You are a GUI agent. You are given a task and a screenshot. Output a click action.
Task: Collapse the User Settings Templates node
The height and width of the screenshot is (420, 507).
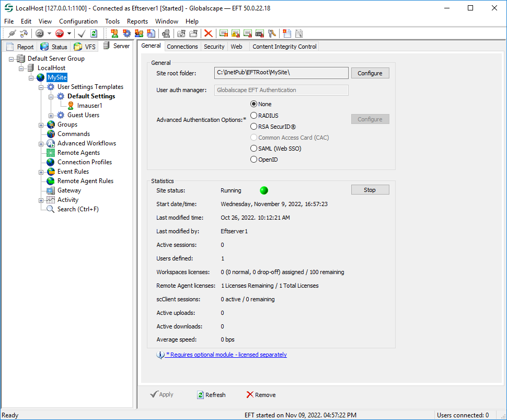coord(41,87)
